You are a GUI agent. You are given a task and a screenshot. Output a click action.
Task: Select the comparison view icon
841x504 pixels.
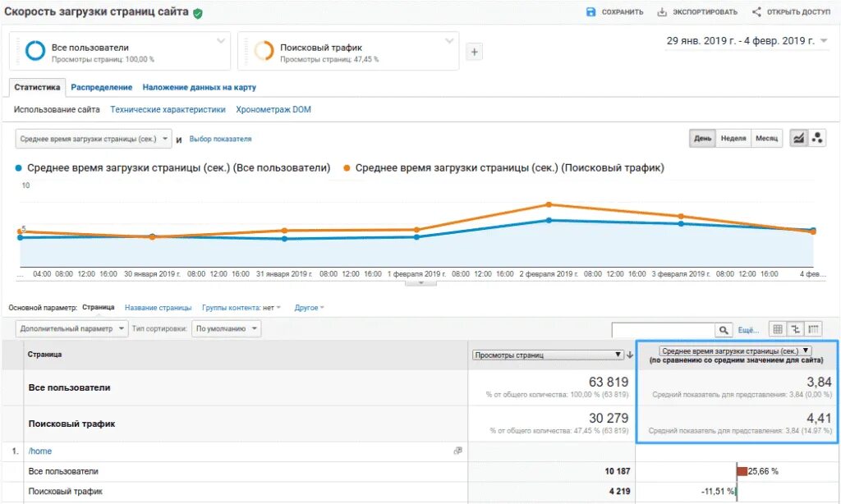[795, 329]
